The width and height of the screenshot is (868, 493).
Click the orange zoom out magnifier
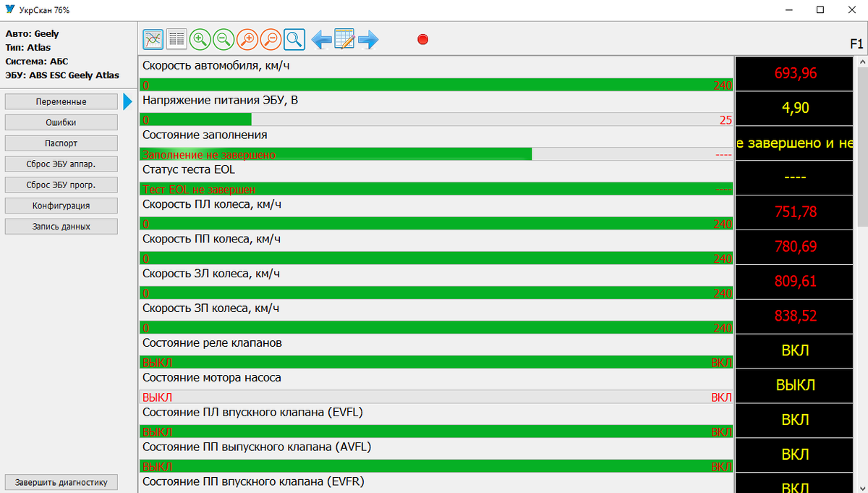[x=271, y=39]
